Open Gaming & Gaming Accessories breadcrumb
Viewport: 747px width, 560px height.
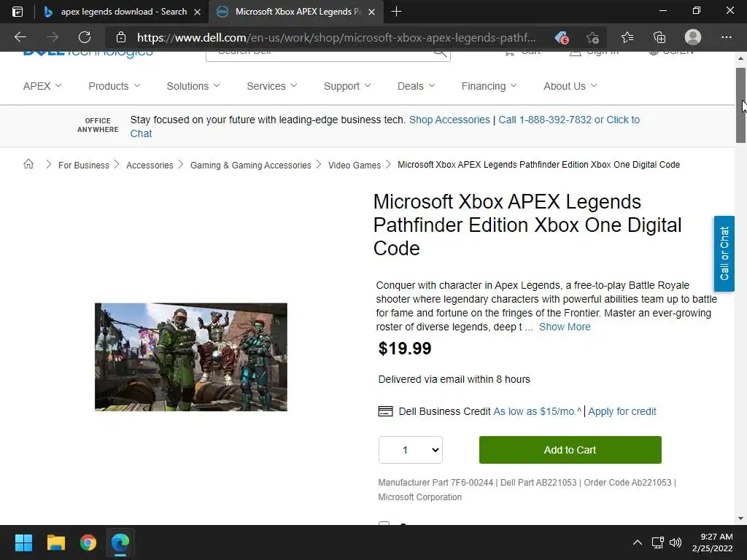(251, 166)
